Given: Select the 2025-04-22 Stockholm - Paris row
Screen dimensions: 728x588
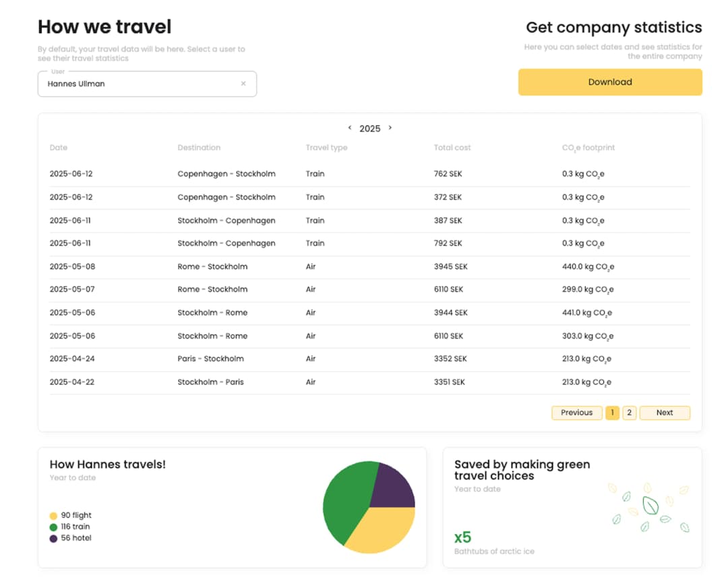Looking at the screenshot, I should [x=369, y=382].
